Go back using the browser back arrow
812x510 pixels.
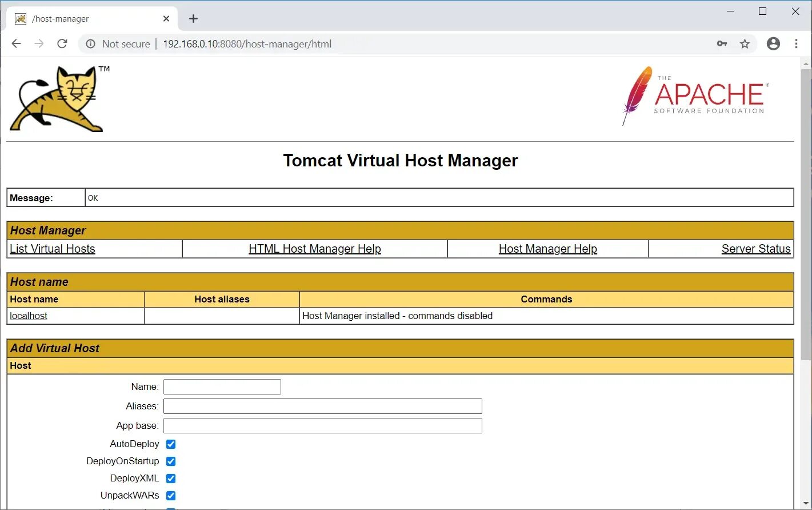pyautogui.click(x=16, y=44)
